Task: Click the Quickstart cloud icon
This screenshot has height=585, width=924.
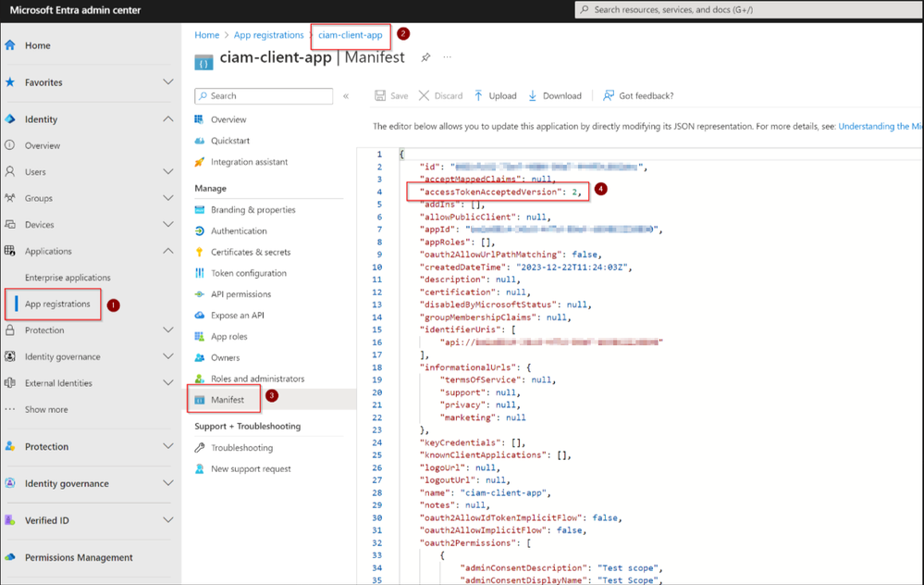Action: tap(199, 141)
